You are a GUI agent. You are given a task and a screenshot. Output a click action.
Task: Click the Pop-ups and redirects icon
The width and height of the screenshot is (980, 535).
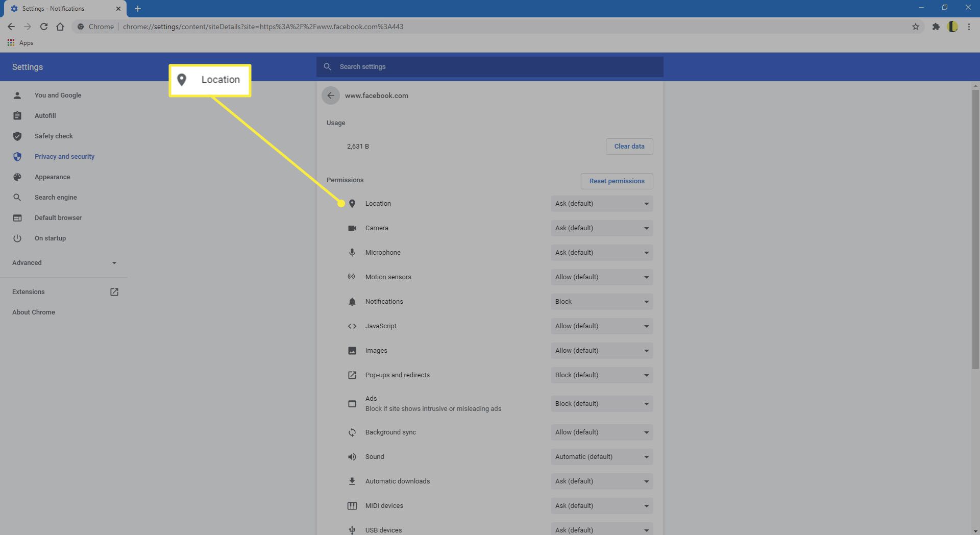click(x=352, y=375)
